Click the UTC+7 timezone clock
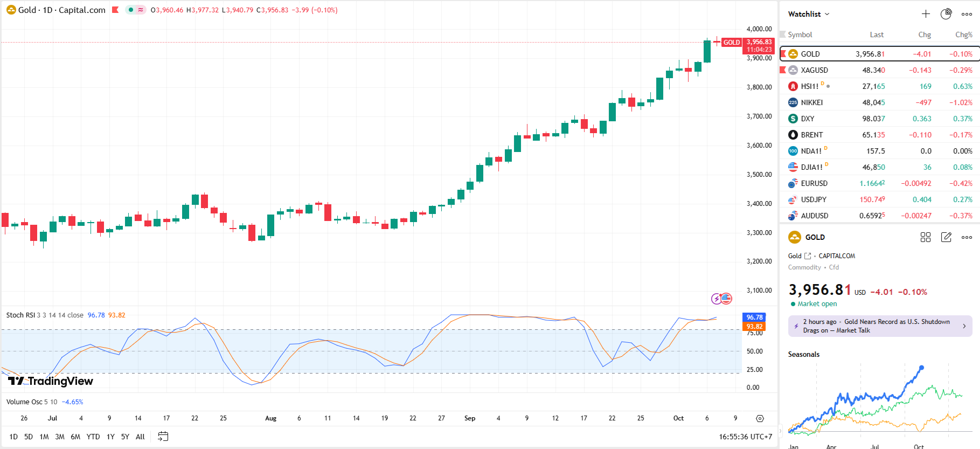The width and height of the screenshot is (980, 449). (745, 437)
